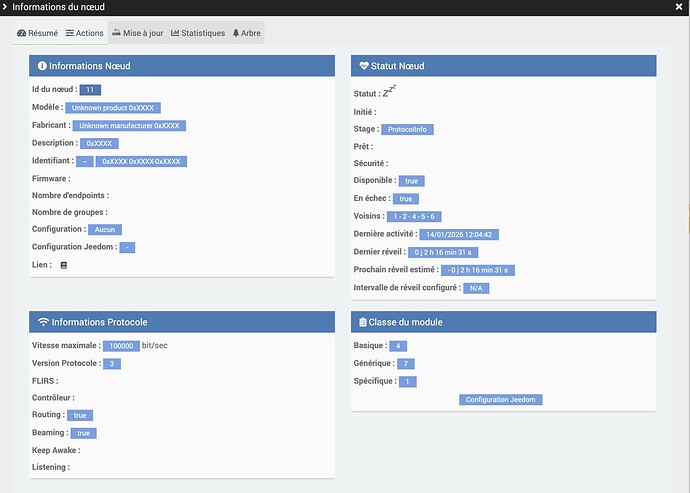Click the Version Protocole value 3
The width and height of the screenshot is (690, 493).
pyautogui.click(x=112, y=364)
